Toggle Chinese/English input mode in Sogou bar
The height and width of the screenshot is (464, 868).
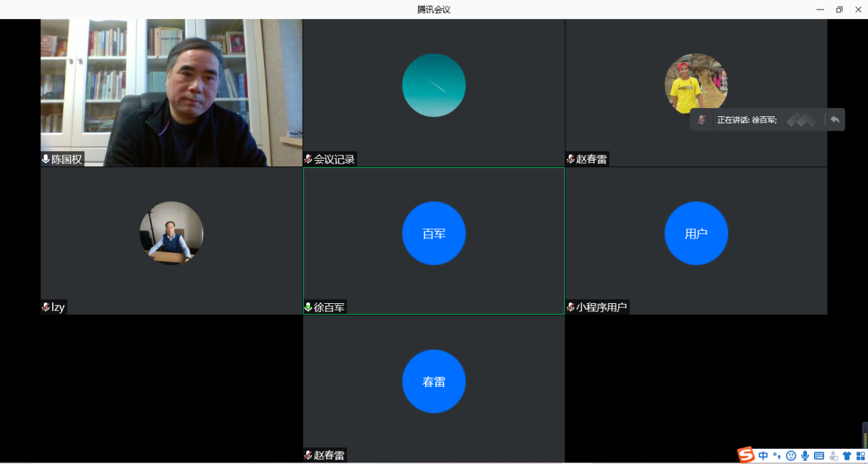pyautogui.click(x=763, y=456)
